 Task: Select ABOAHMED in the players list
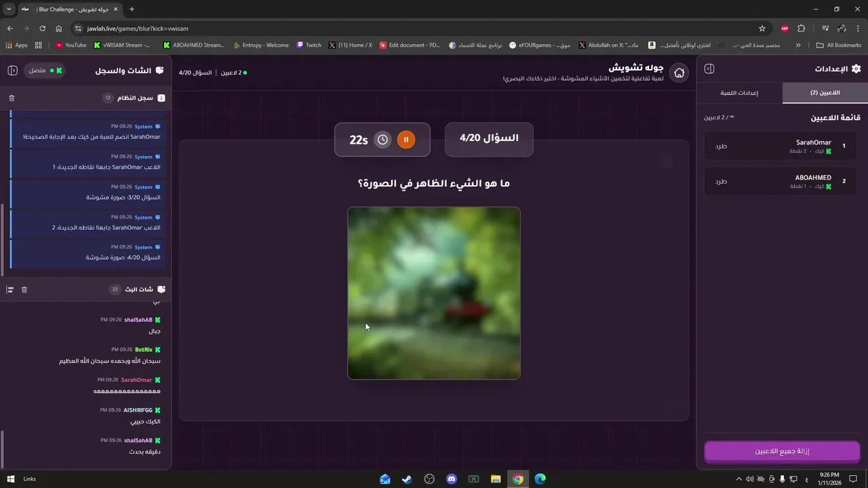(x=781, y=181)
